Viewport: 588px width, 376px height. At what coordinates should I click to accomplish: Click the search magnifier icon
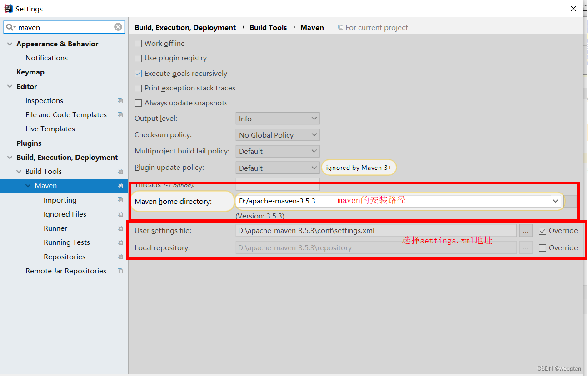pos(10,27)
